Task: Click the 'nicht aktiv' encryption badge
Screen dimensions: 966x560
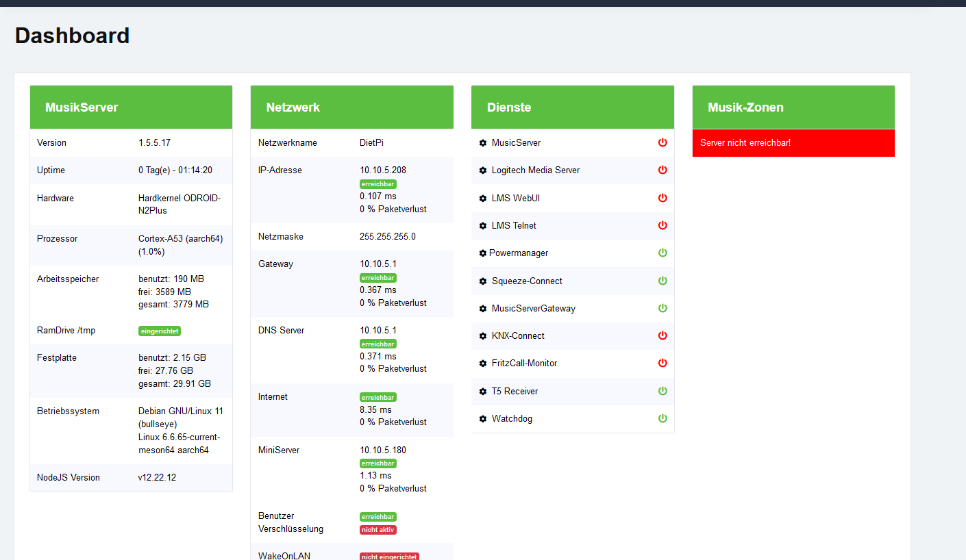Action: (378, 530)
